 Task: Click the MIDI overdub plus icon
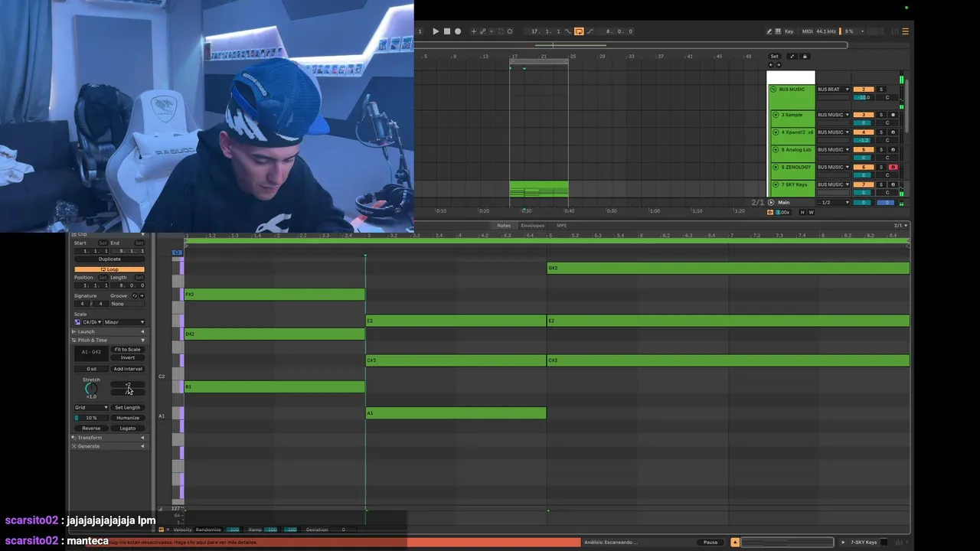pyautogui.click(x=473, y=31)
